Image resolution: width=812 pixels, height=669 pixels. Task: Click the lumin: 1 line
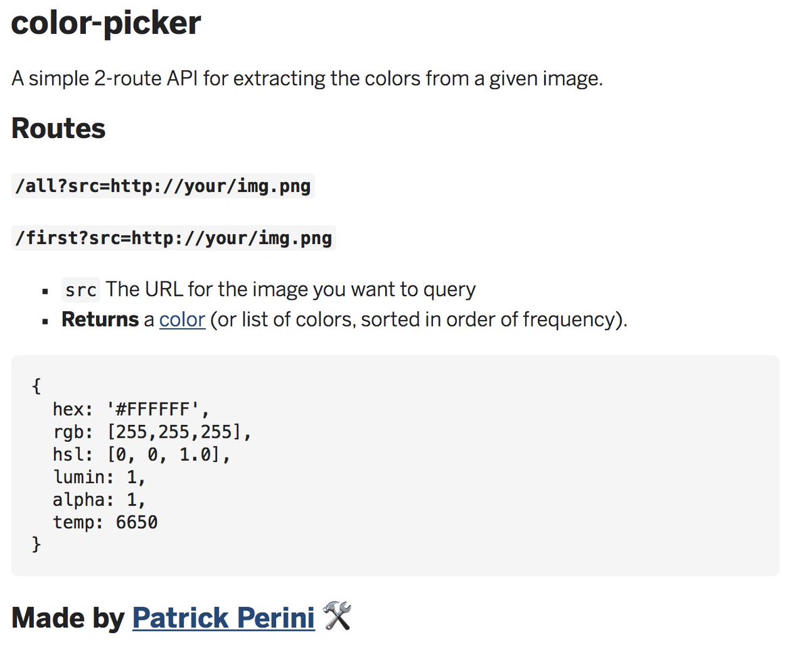pyautogui.click(x=99, y=477)
